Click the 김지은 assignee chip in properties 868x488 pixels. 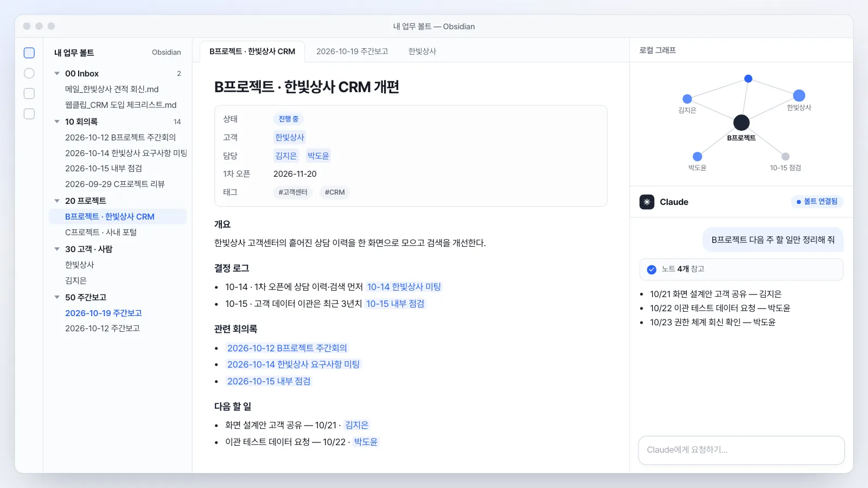click(x=286, y=156)
